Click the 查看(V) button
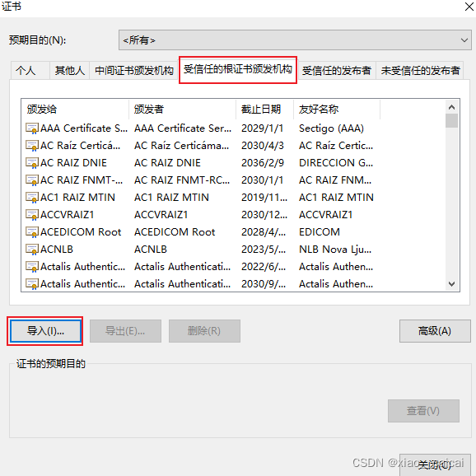The width and height of the screenshot is (476, 476). (423, 411)
